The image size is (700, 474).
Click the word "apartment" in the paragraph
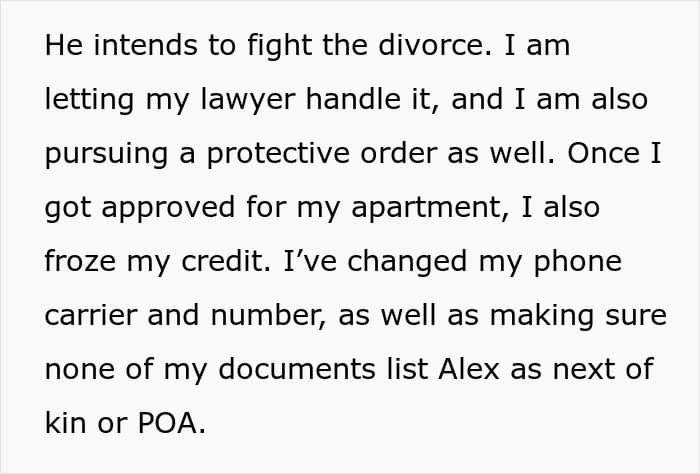(x=425, y=208)
